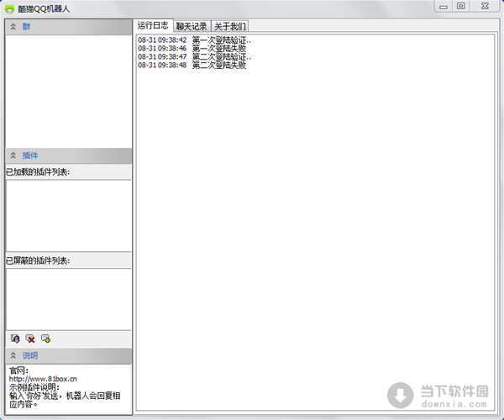Select log line 09:38:42 第一次登陆验证

195,40
